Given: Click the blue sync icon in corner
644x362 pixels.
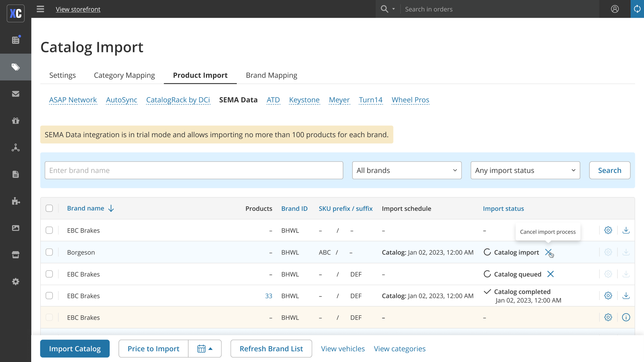Looking at the screenshot, I should [637, 9].
